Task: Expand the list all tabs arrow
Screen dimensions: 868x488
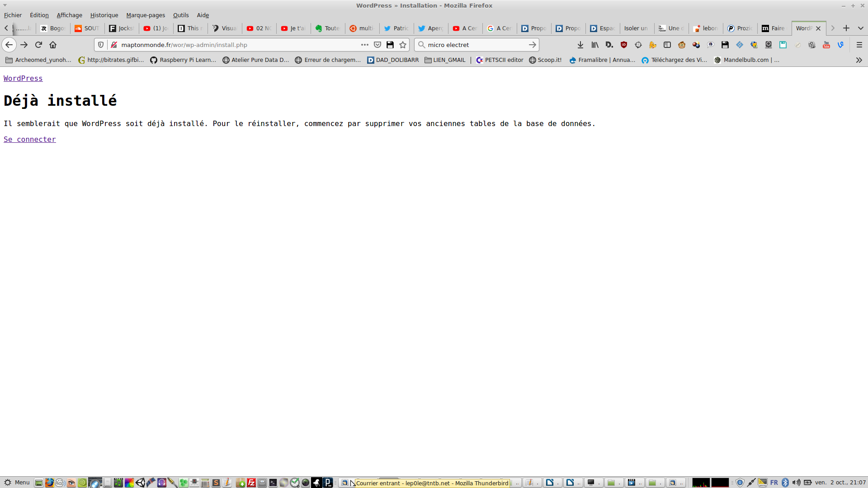Action: tap(861, 28)
